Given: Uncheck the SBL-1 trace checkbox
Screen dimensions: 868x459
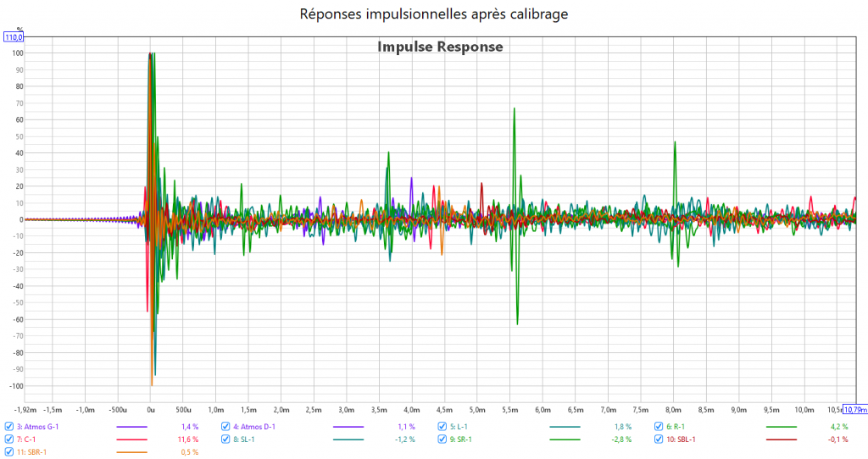Looking at the screenshot, I should 659,440.
